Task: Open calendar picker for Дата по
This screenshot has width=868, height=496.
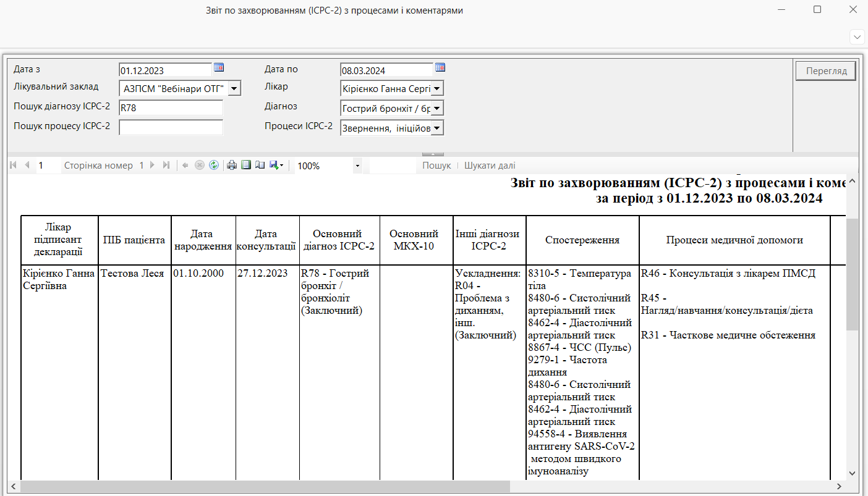Action: pyautogui.click(x=440, y=67)
